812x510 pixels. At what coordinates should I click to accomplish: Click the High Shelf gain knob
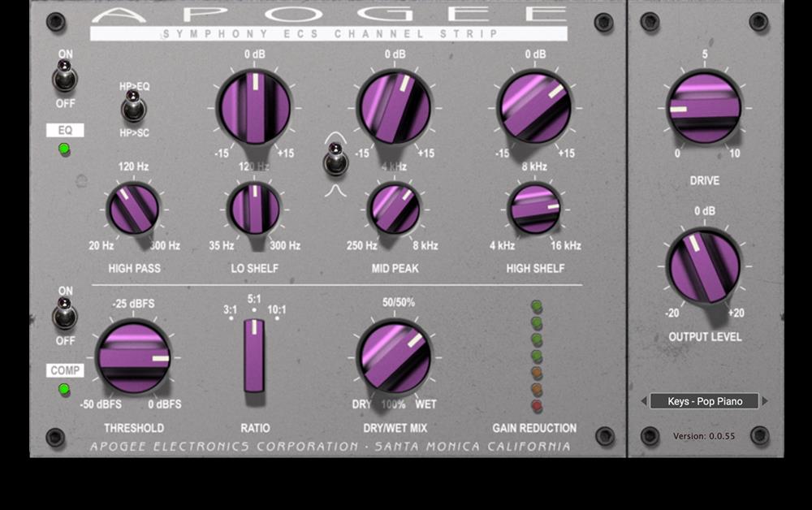(x=535, y=108)
